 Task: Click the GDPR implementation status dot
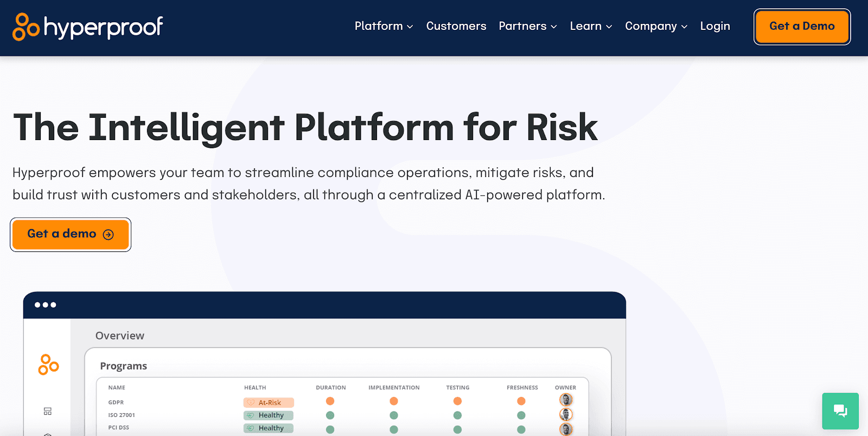pyautogui.click(x=394, y=401)
